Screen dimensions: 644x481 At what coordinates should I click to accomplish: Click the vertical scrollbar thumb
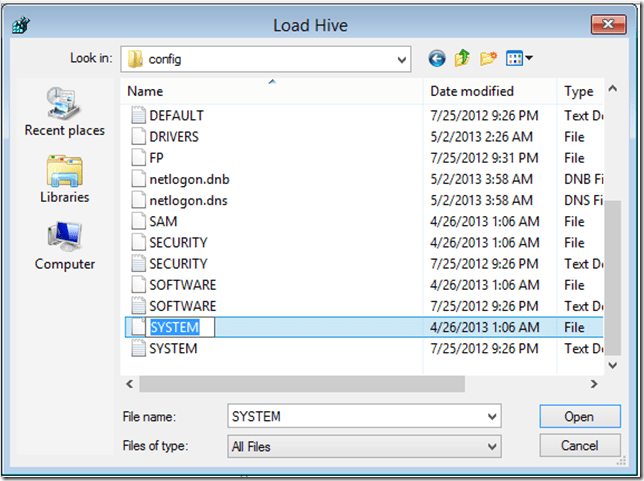pyautogui.click(x=612, y=278)
